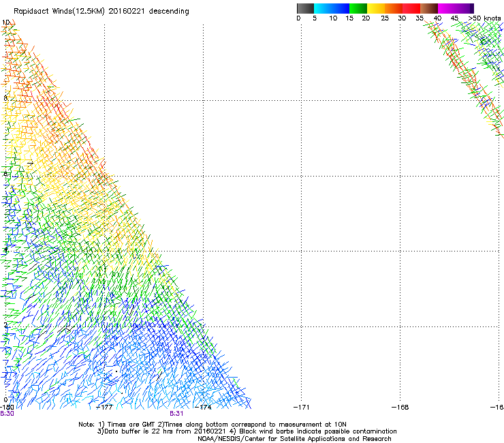504x443 pixels.
Task: Click the title 'Rapidscat Winds(12.5KM) 20160221 descending'
Action: [x=101, y=12]
